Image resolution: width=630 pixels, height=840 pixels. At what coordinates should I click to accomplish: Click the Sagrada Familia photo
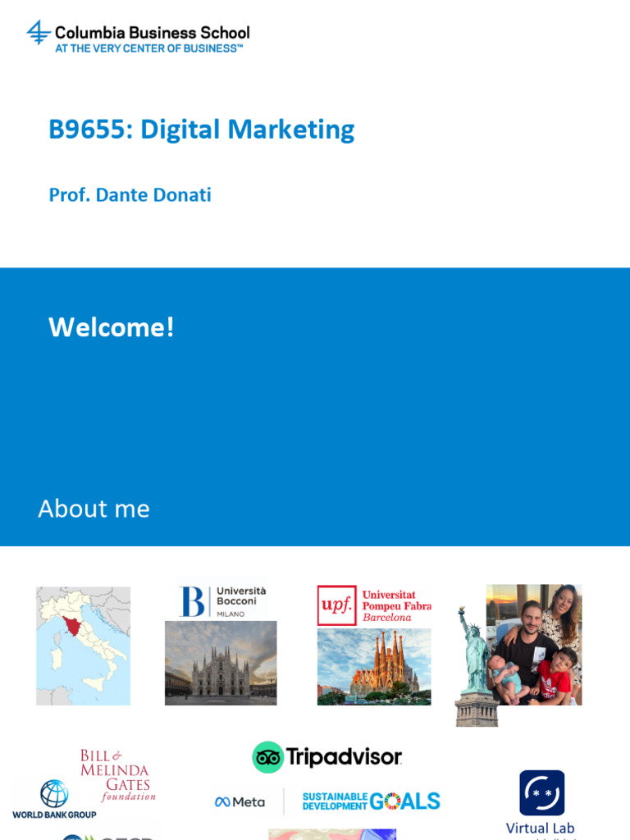(x=374, y=667)
